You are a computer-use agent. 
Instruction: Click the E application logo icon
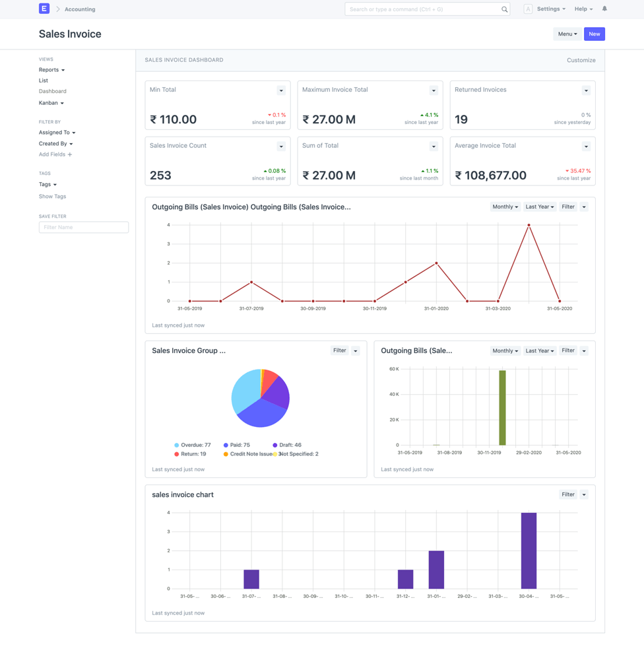coord(44,8)
